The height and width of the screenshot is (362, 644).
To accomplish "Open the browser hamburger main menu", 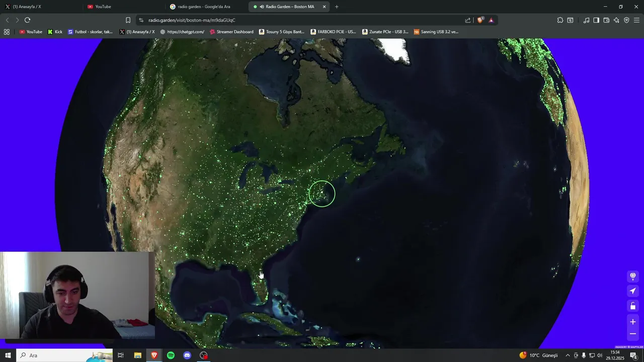I will point(636,20).
